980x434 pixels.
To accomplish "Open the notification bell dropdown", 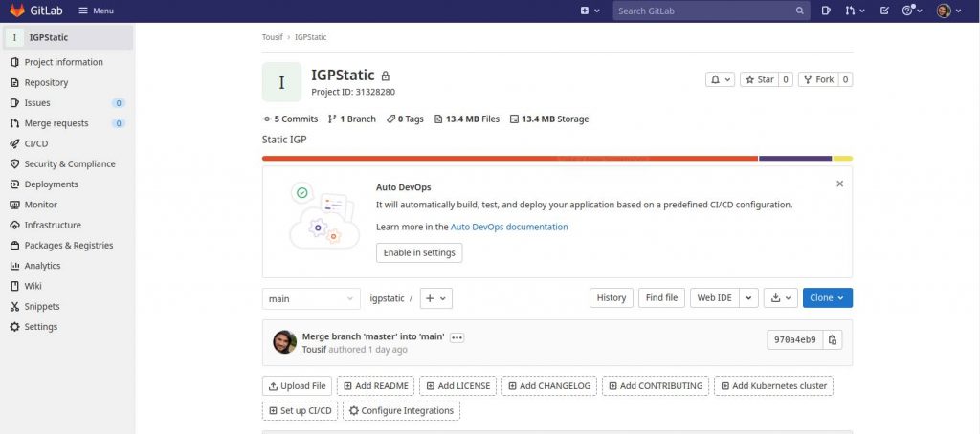I will pos(720,79).
